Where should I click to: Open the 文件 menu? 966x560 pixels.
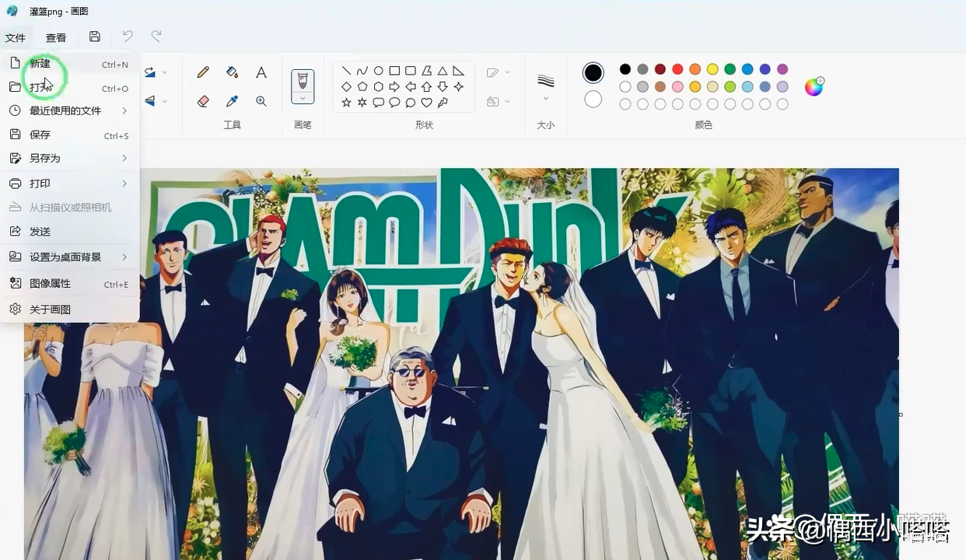click(16, 37)
